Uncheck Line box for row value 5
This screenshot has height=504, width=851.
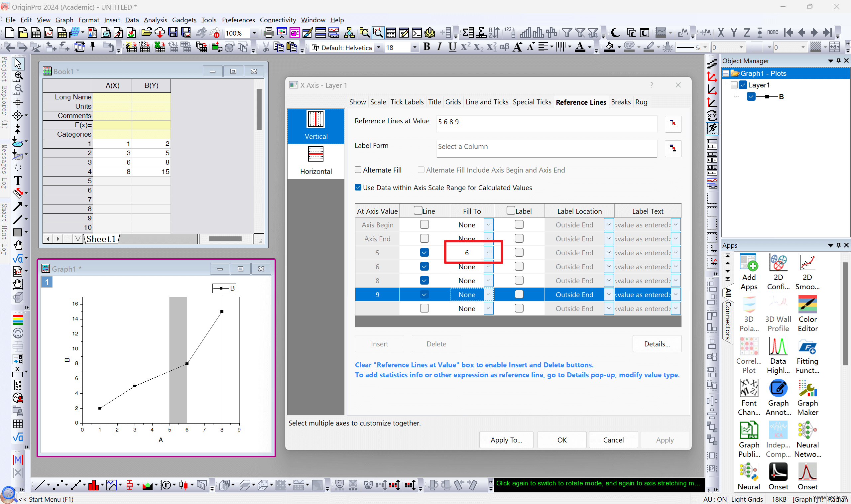[x=424, y=252]
